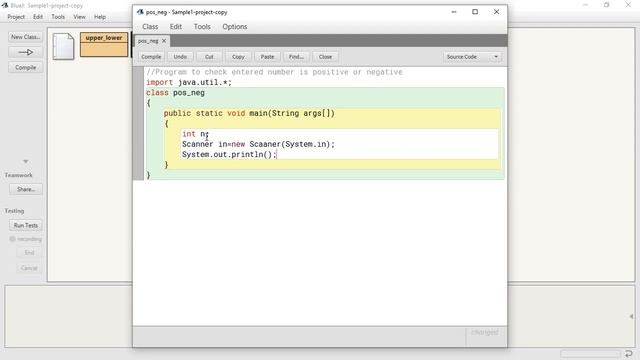Image resolution: width=640 pixels, height=360 pixels.
Task: Click the public static void main line
Action: (249, 113)
